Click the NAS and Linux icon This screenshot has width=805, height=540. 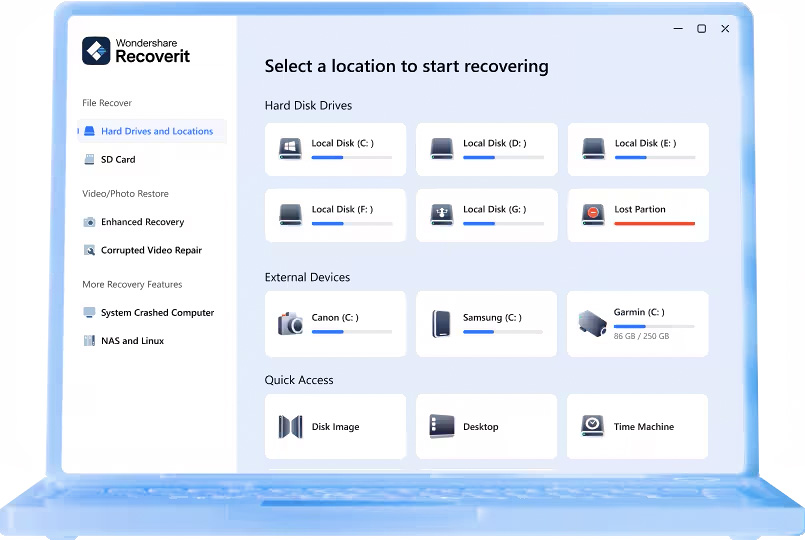pos(89,340)
